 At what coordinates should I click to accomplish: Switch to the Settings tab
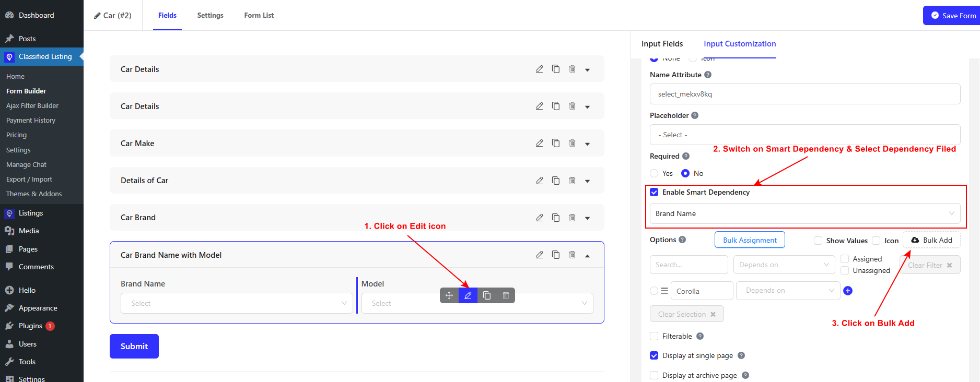[210, 15]
